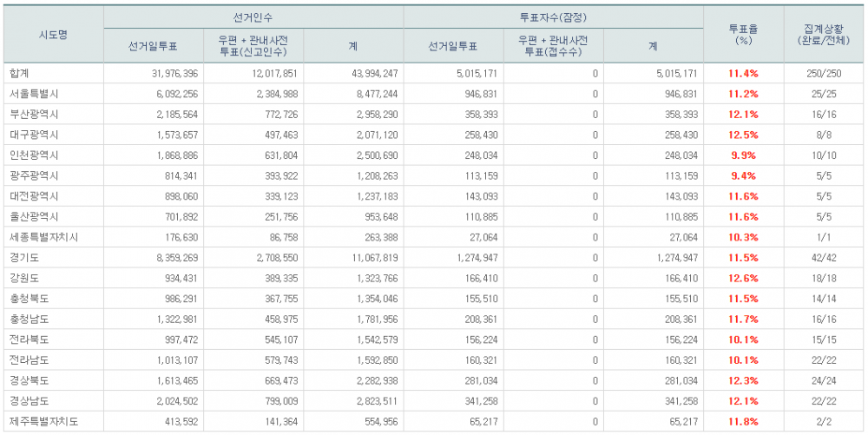Click the 투표자수(잠정) group header
This screenshot has width=868, height=435.
point(554,16)
